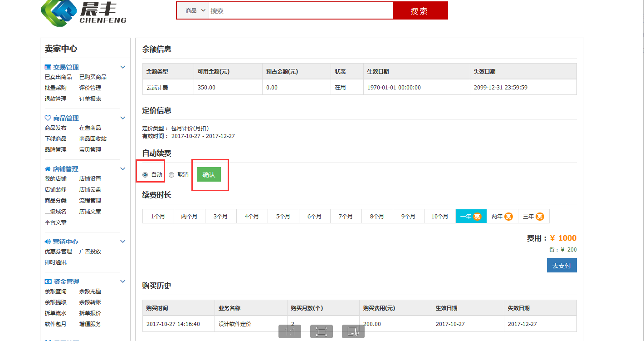Click the 交易管理 list icon

coord(48,67)
